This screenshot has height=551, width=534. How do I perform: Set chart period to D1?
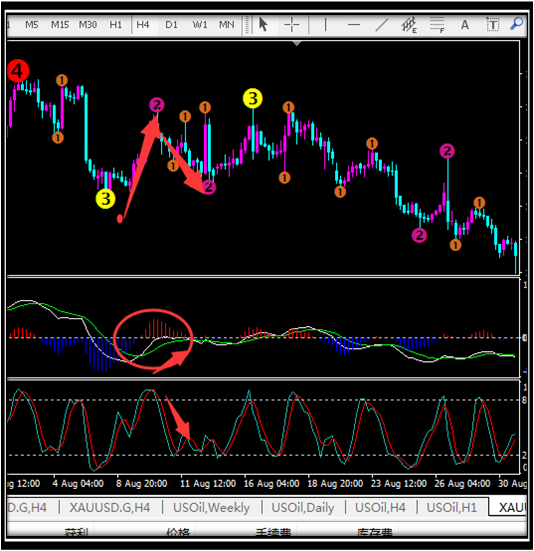click(x=171, y=25)
